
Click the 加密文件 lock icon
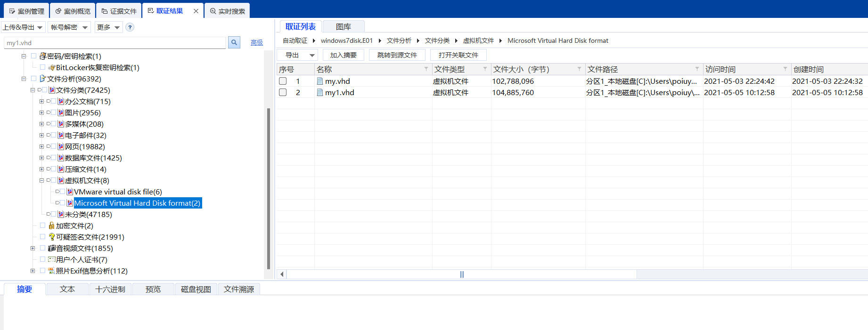pyautogui.click(x=51, y=225)
